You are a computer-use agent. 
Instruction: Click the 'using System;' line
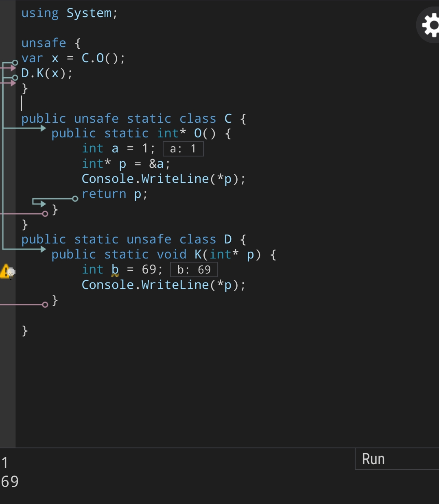tap(70, 13)
